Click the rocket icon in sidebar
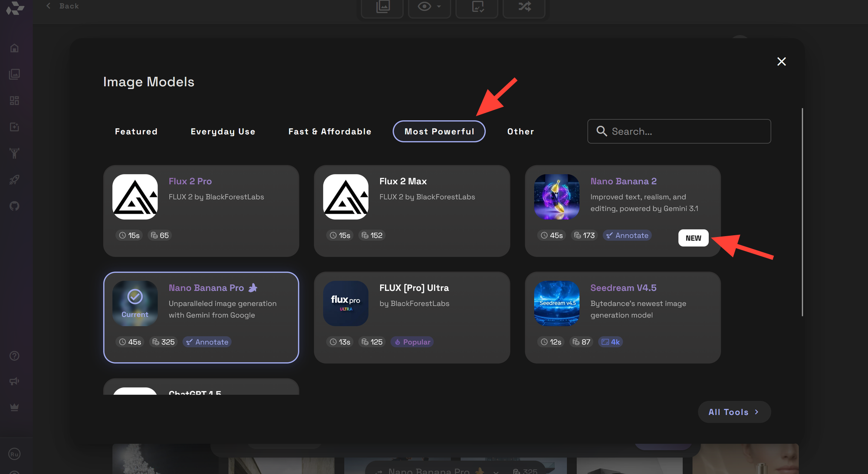This screenshot has width=868, height=474. [x=14, y=180]
